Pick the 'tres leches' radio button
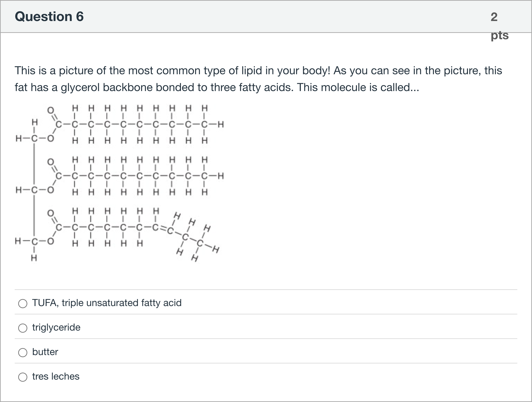Viewport: 532px width, 402px height. pyautogui.click(x=23, y=377)
